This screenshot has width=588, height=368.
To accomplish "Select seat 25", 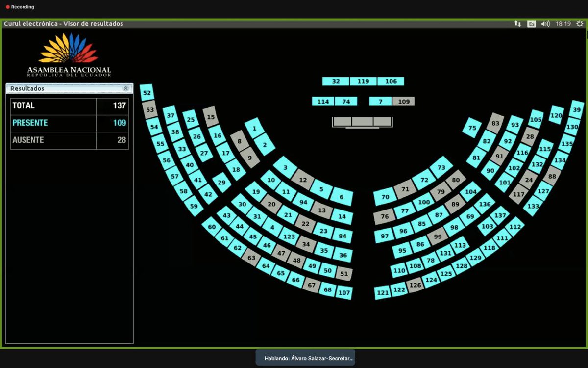I will (191, 119).
